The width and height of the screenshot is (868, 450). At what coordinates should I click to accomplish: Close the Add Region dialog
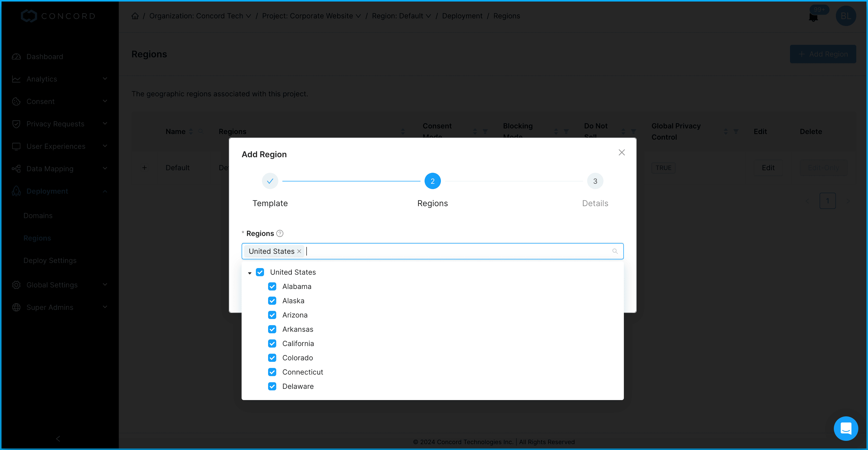pyautogui.click(x=622, y=153)
